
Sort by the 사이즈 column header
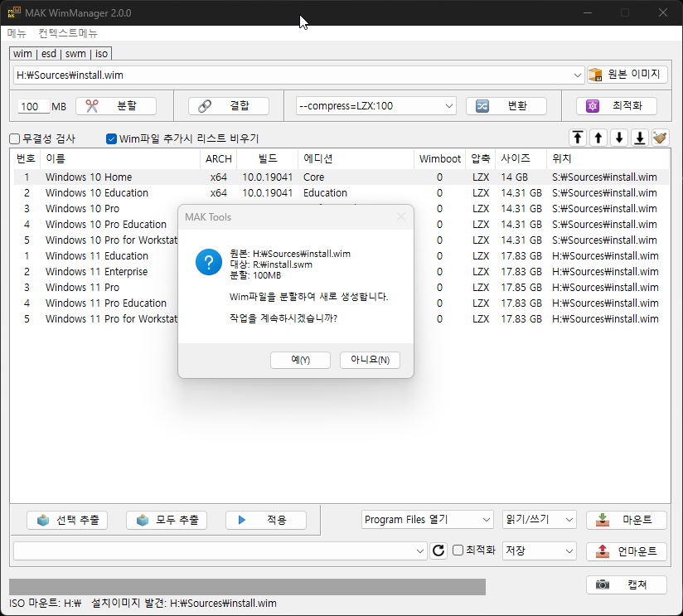click(521, 158)
